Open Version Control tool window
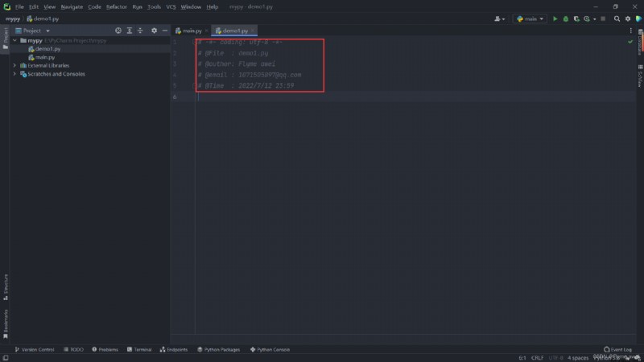This screenshot has height=362, width=644. (35, 350)
